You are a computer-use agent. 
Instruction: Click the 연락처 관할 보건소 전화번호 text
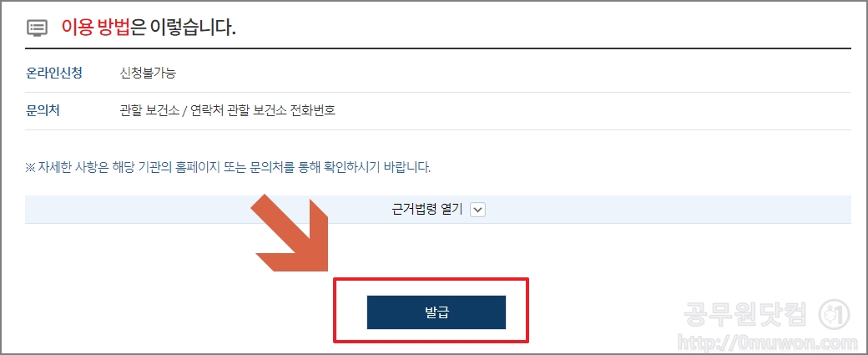(x=263, y=111)
